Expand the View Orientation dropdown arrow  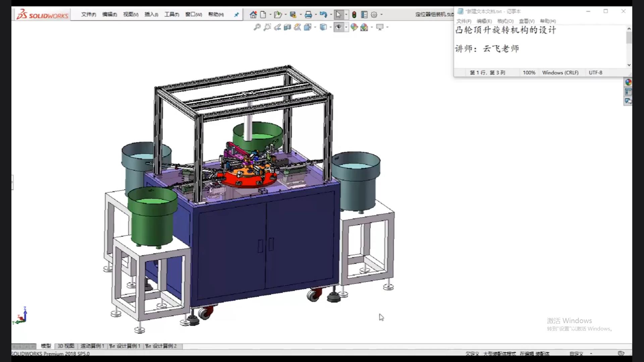[x=315, y=27]
